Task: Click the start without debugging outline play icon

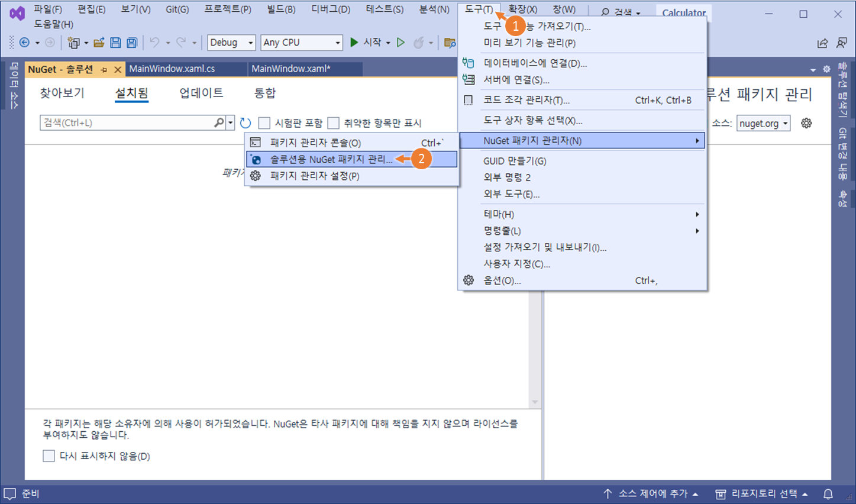Action: coord(400,42)
